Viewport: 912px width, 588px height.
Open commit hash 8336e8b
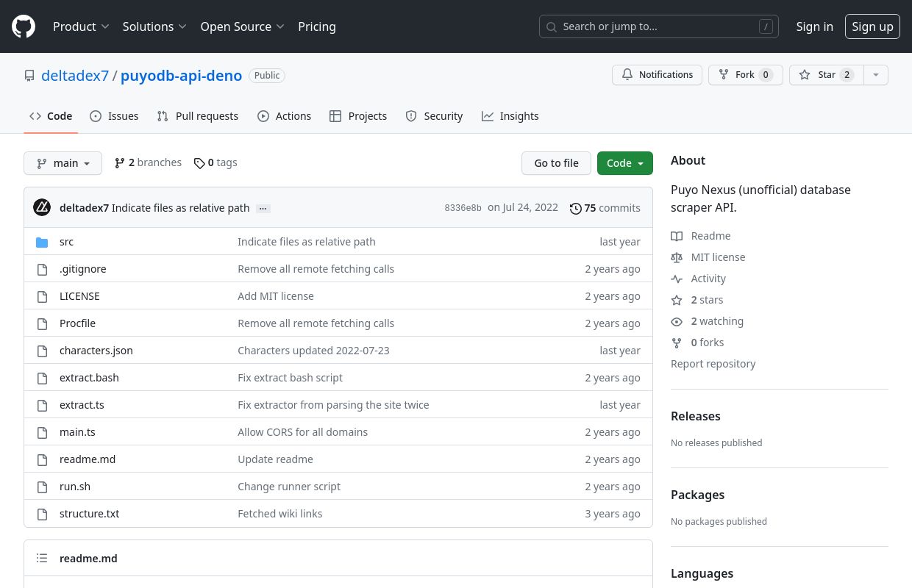coord(463,208)
